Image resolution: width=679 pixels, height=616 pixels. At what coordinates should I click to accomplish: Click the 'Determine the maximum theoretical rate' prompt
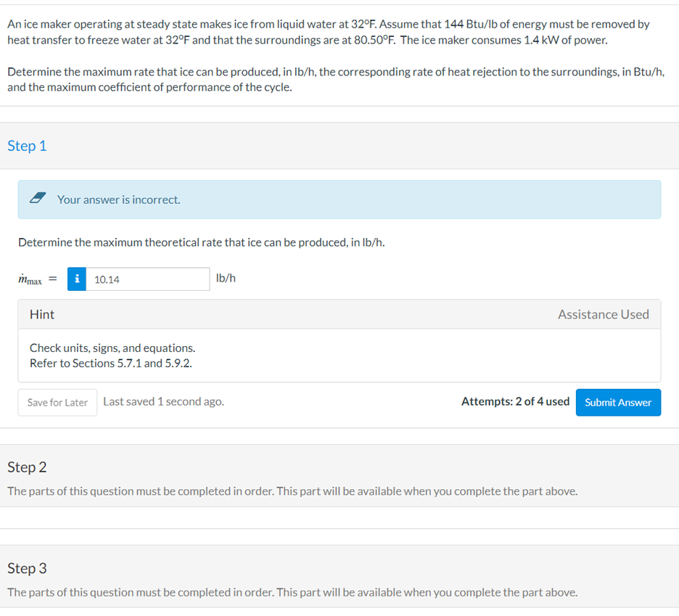coord(202,242)
